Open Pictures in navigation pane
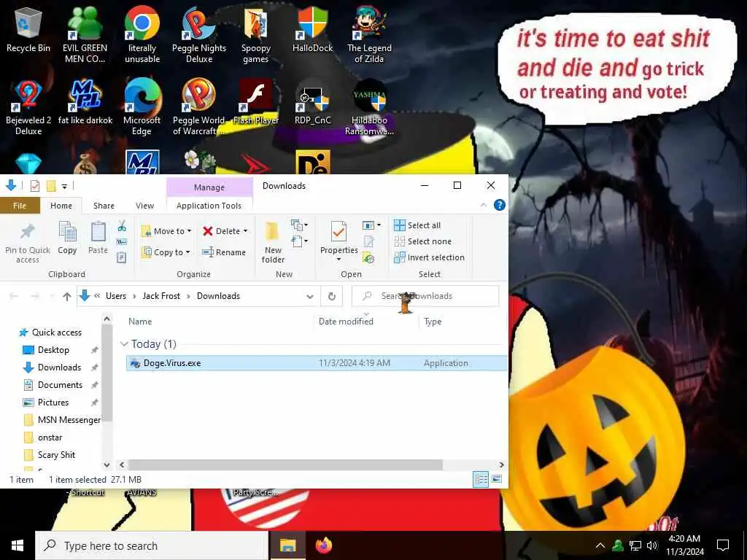The width and height of the screenshot is (747, 560). pyautogui.click(x=53, y=402)
